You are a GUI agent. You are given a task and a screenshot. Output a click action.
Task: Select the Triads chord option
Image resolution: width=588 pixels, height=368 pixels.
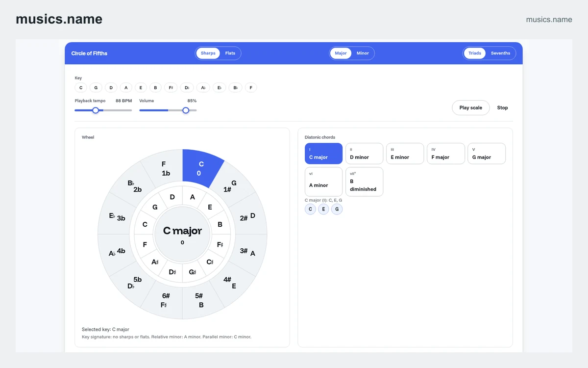474,53
